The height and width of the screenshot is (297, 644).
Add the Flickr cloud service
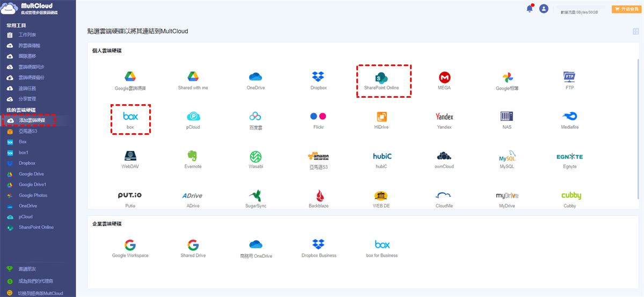(x=318, y=116)
